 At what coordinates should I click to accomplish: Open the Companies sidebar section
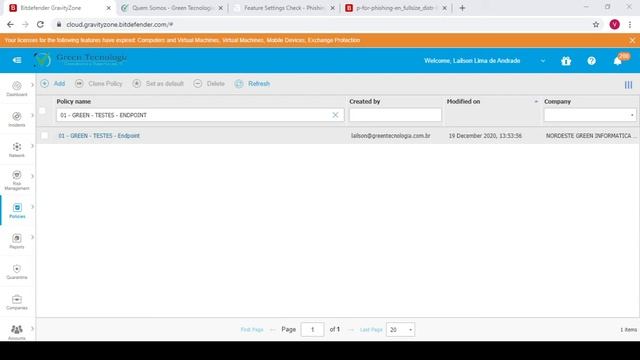tap(17, 302)
